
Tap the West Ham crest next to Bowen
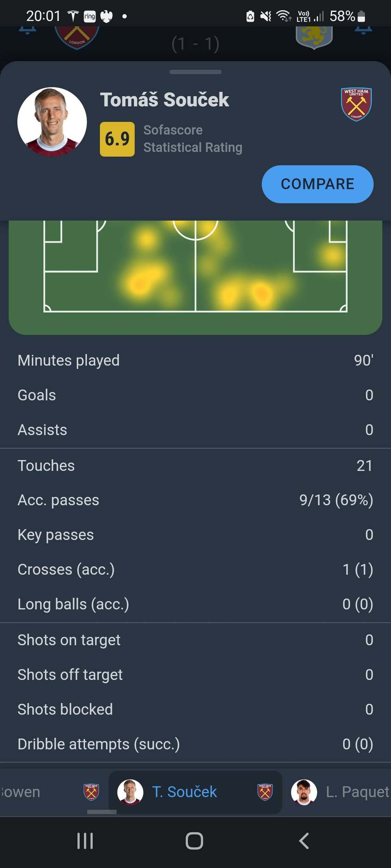pyautogui.click(x=91, y=792)
